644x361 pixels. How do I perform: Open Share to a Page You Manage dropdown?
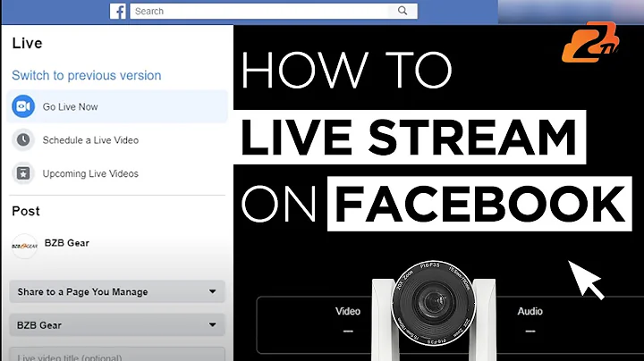[x=117, y=291]
